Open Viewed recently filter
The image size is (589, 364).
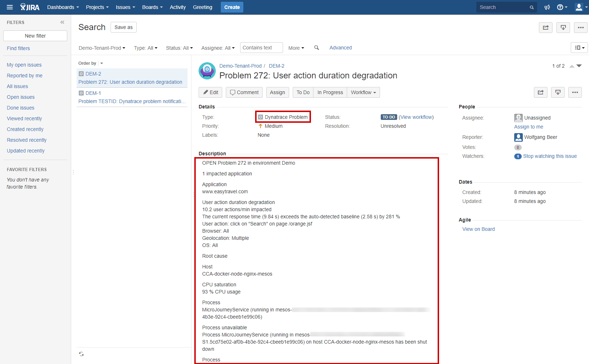point(24,118)
